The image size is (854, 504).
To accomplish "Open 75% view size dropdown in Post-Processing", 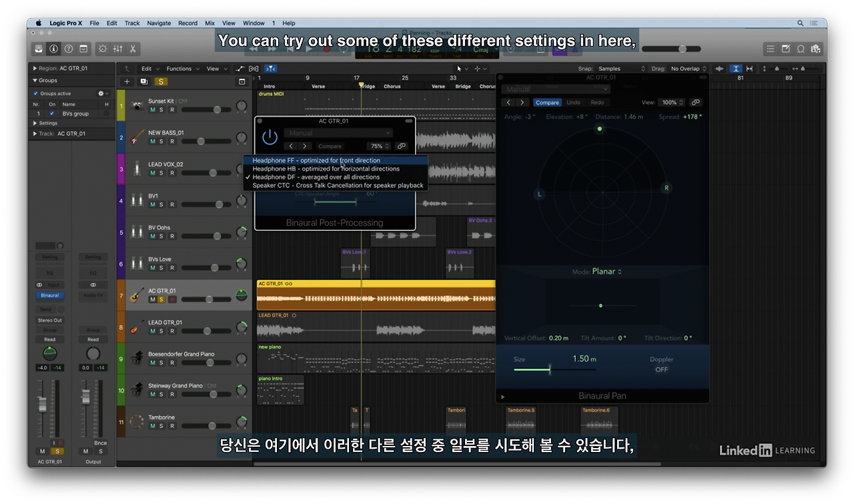I will tap(380, 146).
